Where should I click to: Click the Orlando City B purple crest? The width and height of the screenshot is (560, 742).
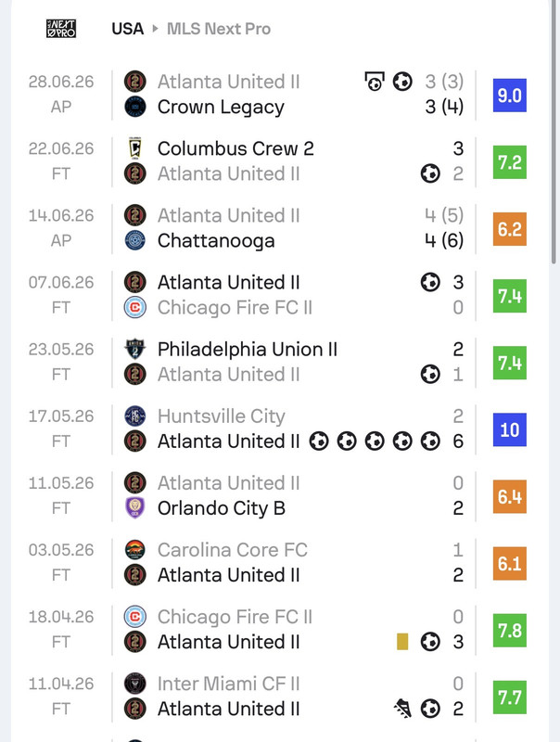tap(134, 508)
